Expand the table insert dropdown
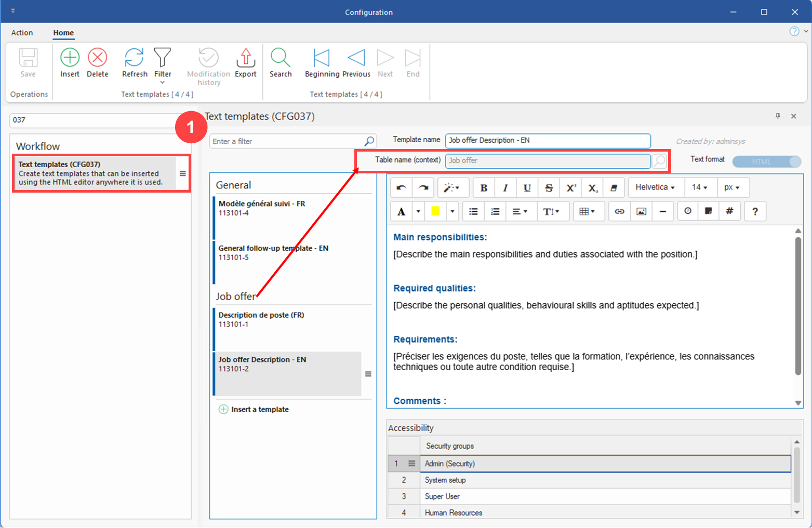The height and width of the screenshot is (528, 812). (587, 211)
